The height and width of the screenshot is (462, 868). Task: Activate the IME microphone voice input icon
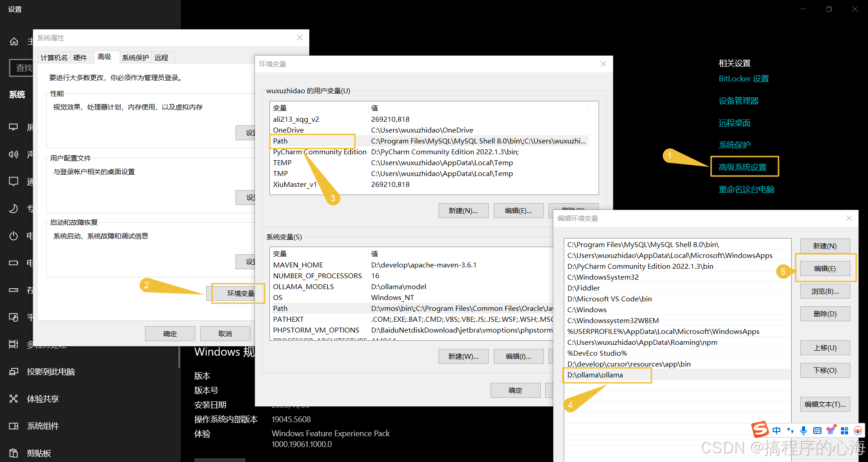pos(803,430)
